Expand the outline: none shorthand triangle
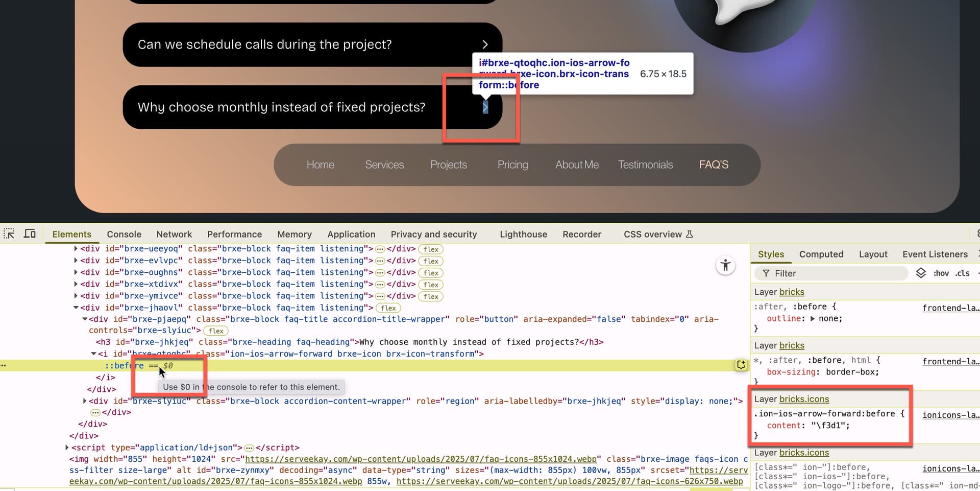 813,319
